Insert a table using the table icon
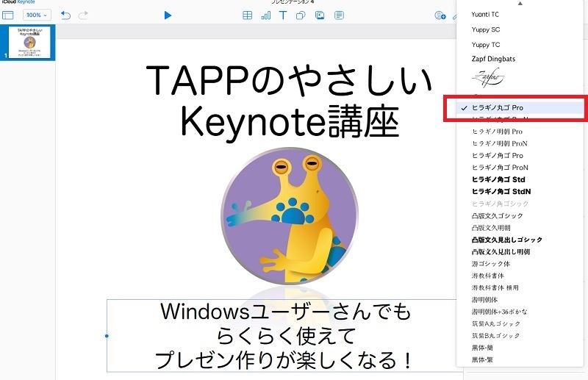Image resolution: width=588 pixels, height=380 pixels. coord(248,15)
